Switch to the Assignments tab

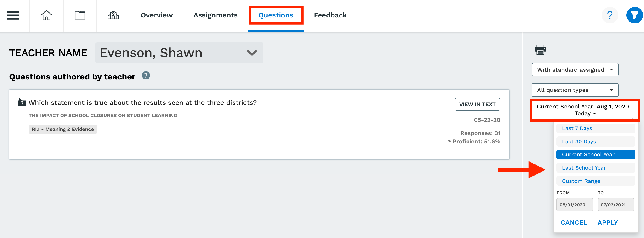tap(216, 15)
